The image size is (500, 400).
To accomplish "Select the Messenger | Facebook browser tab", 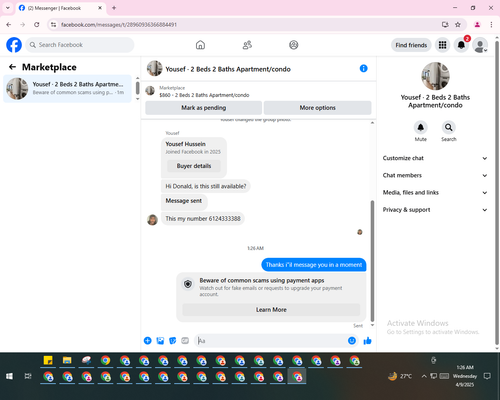I will [x=61, y=8].
